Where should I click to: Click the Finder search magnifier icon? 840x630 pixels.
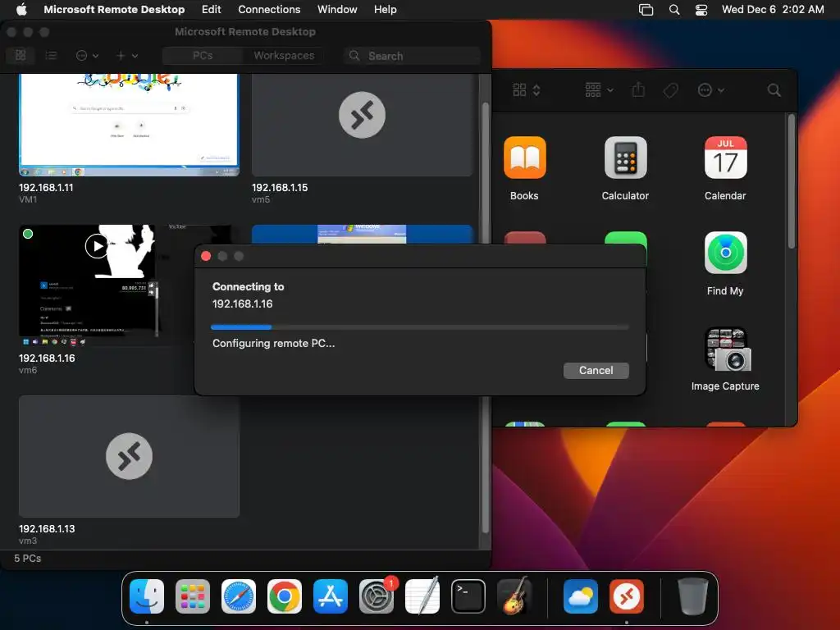tap(774, 90)
